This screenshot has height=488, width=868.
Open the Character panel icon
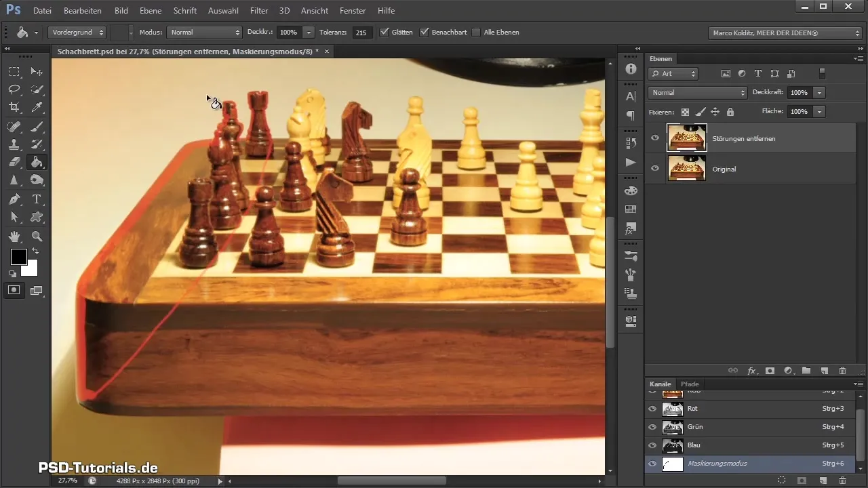[631, 96]
